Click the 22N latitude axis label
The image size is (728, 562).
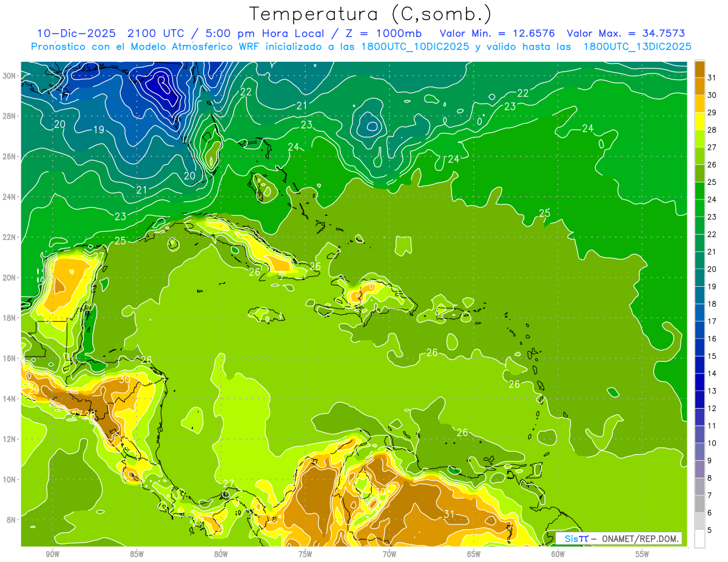click(10, 237)
